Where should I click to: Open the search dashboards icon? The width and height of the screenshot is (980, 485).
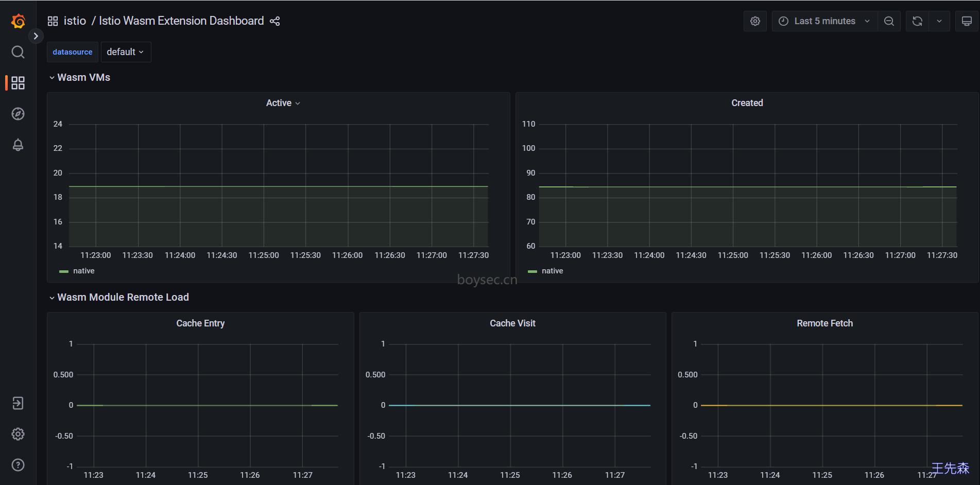pos(18,52)
